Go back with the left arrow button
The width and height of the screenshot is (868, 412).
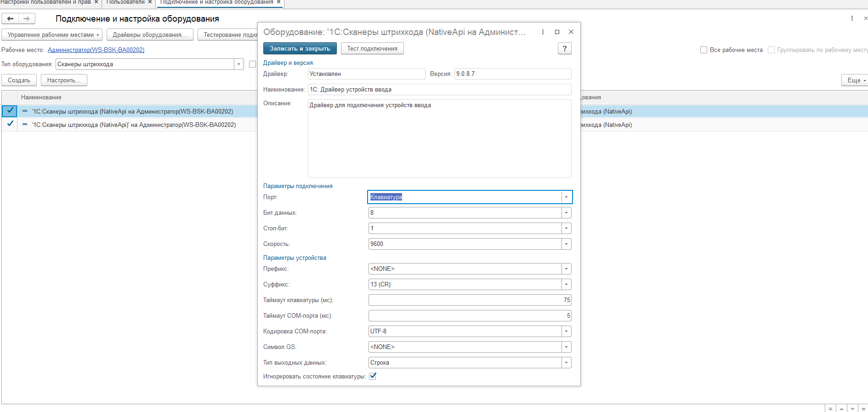pos(10,19)
